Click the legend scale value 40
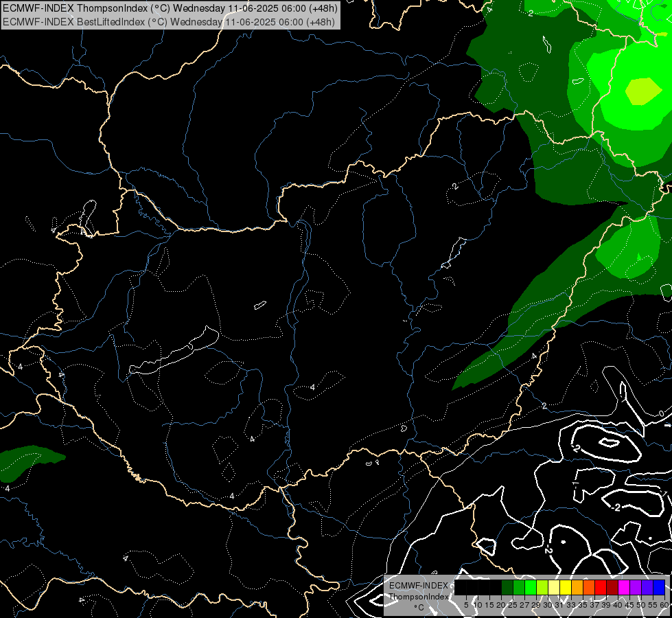672x618 pixels. click(618, 605)
